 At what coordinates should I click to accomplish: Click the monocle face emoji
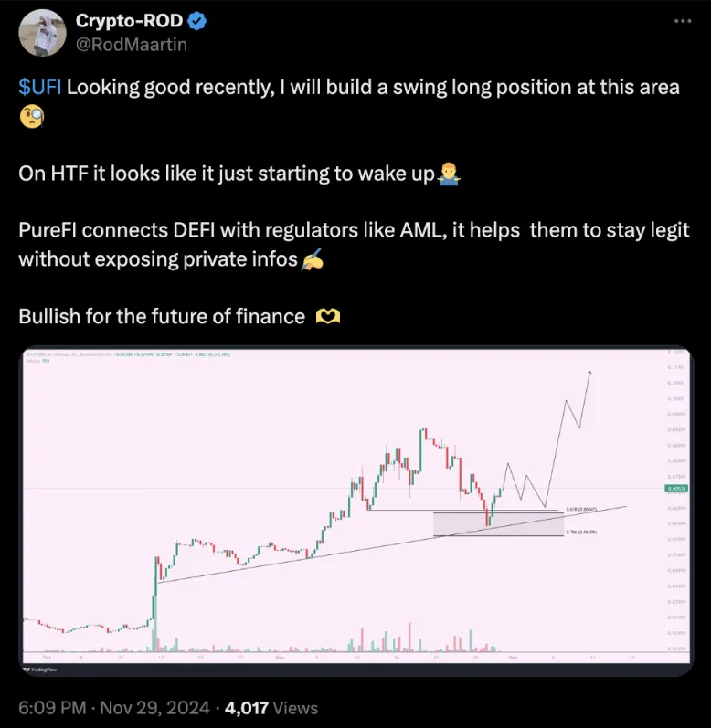(30, 116)
